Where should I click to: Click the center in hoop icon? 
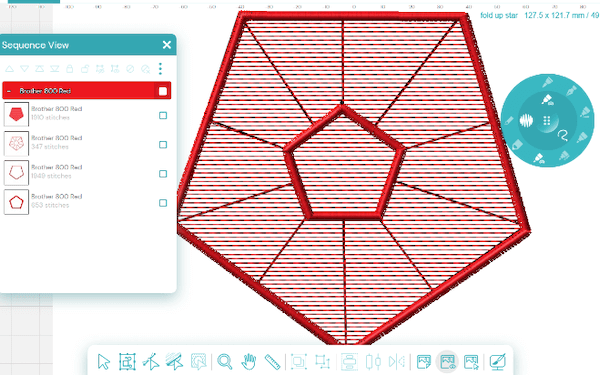(x=349, y=362)
